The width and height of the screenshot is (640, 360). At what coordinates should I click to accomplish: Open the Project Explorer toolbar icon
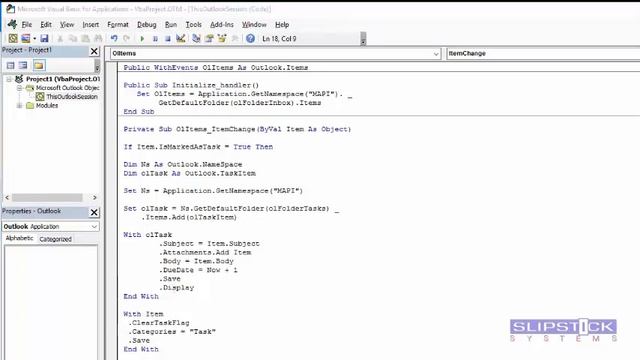coord(196,38)
